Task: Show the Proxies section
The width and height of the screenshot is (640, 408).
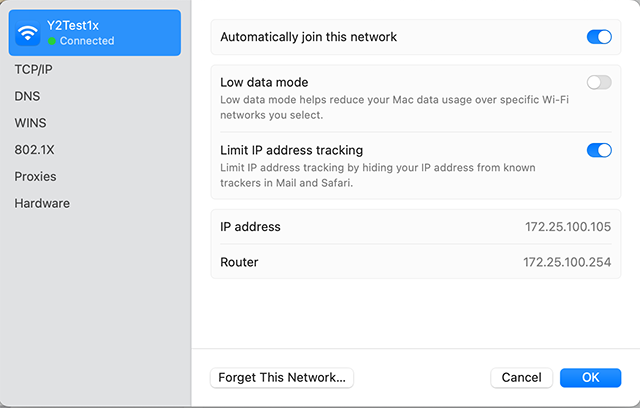Action: (x=36, y=176)
